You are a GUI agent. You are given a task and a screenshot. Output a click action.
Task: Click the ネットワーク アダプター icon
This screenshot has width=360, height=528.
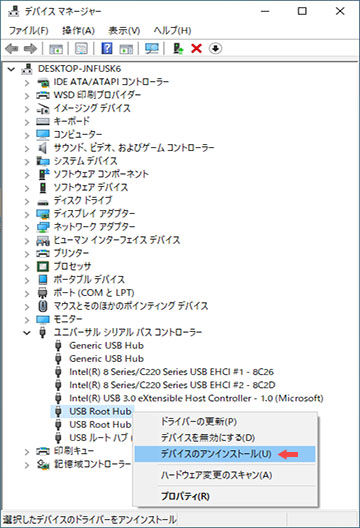point(43,227)
